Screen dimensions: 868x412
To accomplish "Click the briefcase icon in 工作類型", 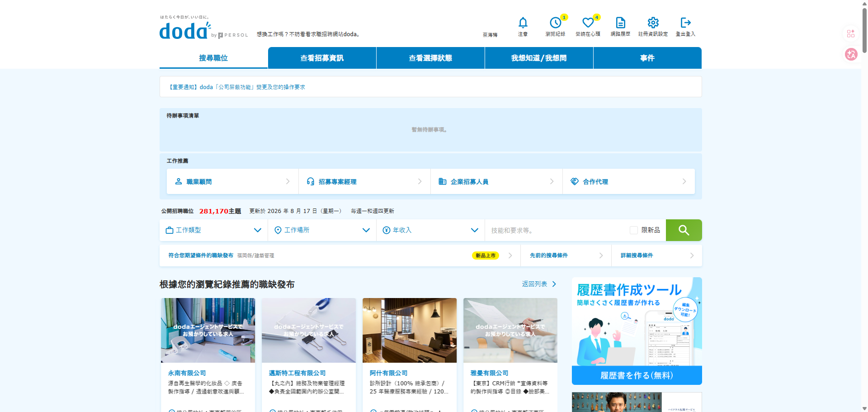I will [x=170, y=230].
